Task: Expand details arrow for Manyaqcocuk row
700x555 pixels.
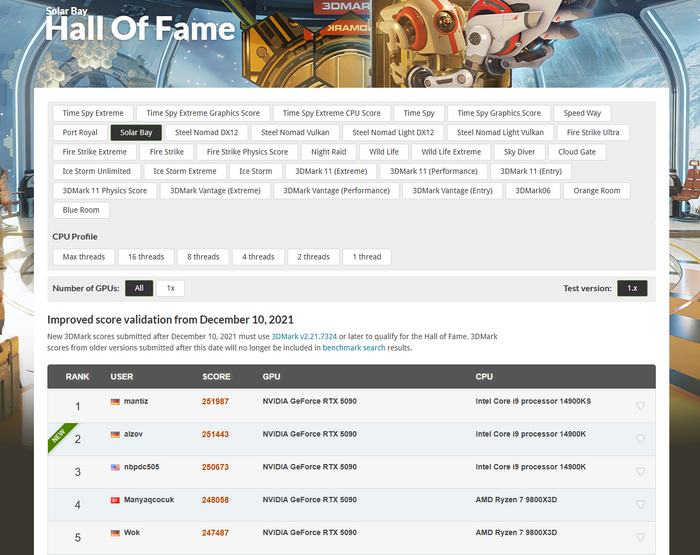Action: click(x=640, y=505)
